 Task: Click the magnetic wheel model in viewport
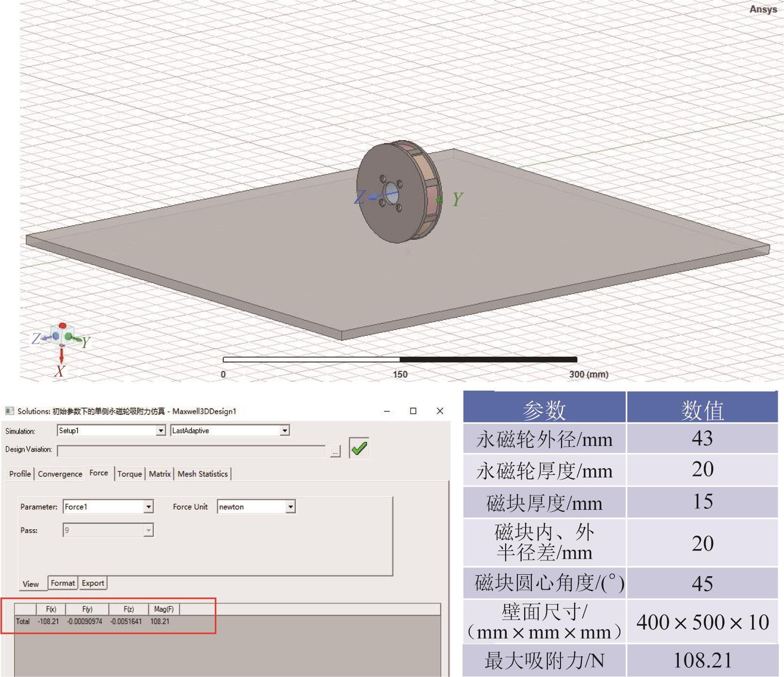(x=399, y=192)
